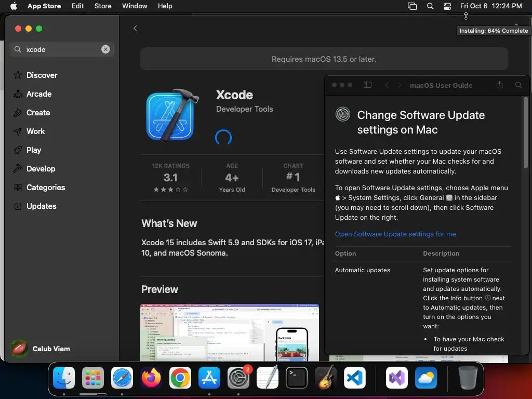The width and height of the screenshot is (532, 399).
Task: Click Chart #1 Developer Tools ranking
Action: [x=293, y=178]
